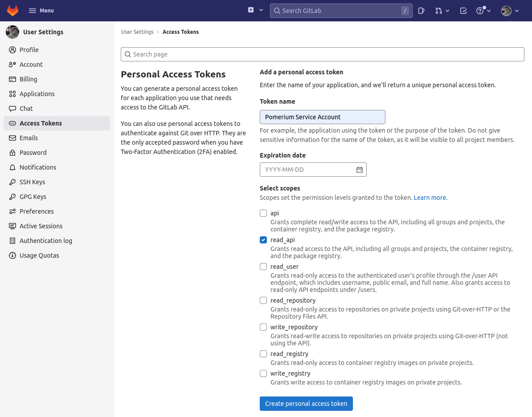
Task: Open the Learn more link about scopes
Action: (x=430, y=197)
